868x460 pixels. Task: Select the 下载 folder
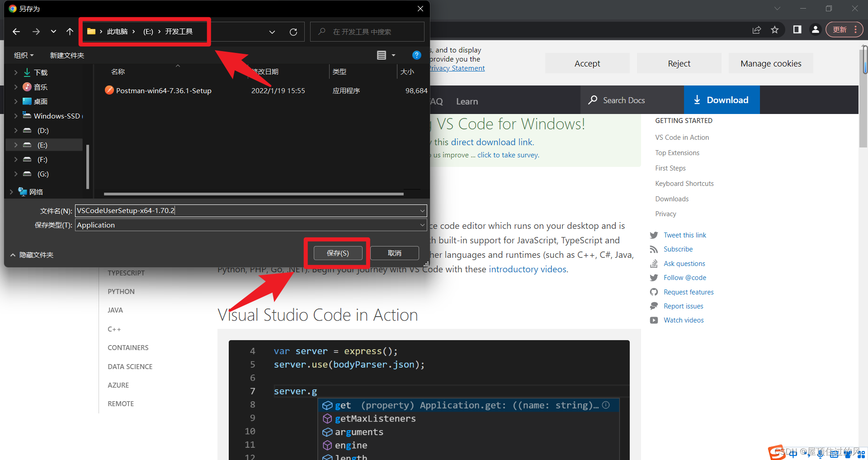click(x=41, y=72)
